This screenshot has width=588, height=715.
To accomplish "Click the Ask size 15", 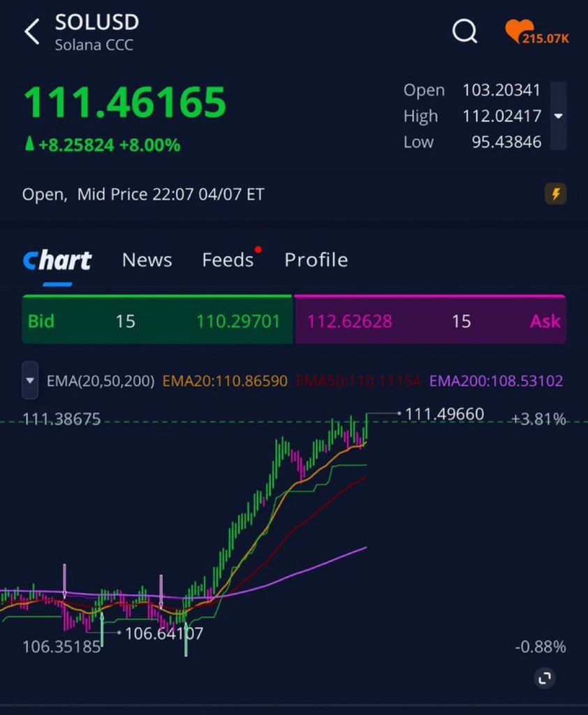I will [461, 321].
